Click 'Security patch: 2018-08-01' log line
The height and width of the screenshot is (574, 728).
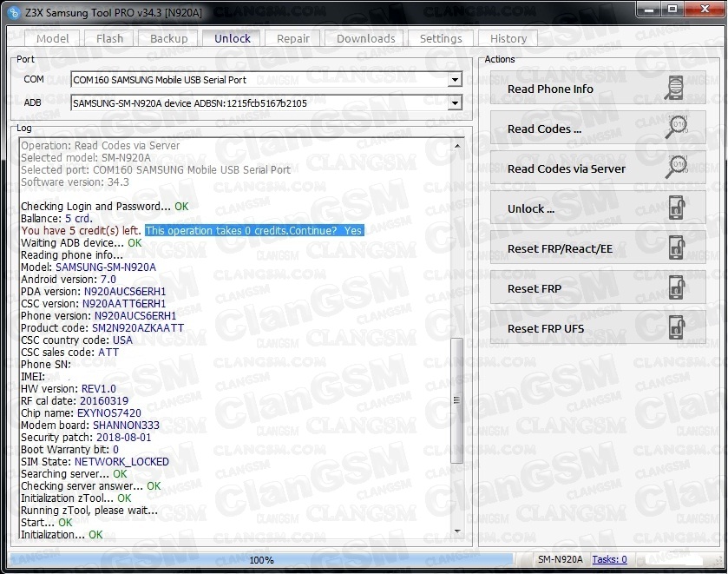[86, 438]
